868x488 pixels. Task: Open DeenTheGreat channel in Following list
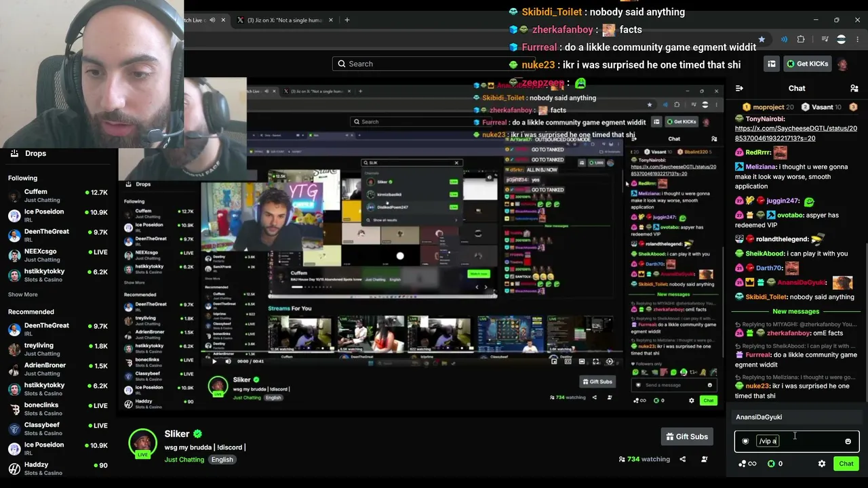(x=58, y=236)
